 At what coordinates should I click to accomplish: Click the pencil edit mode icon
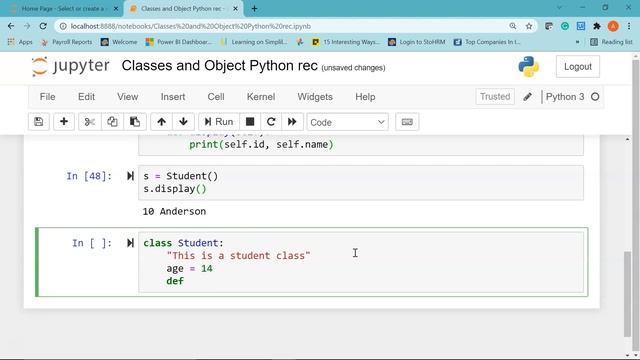pyautogui.click(x=527, y=97)
